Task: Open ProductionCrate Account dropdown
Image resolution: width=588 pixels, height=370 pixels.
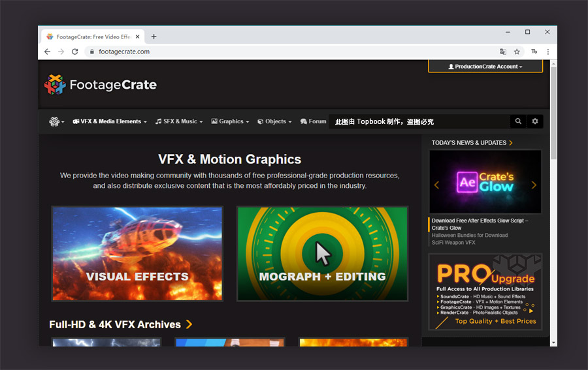Action: coord(485,67)
